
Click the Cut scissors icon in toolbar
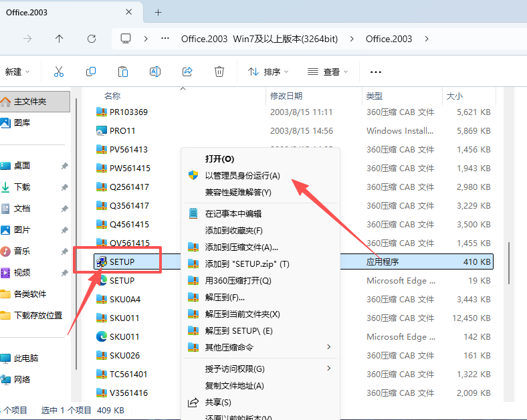tap(59, 72)
